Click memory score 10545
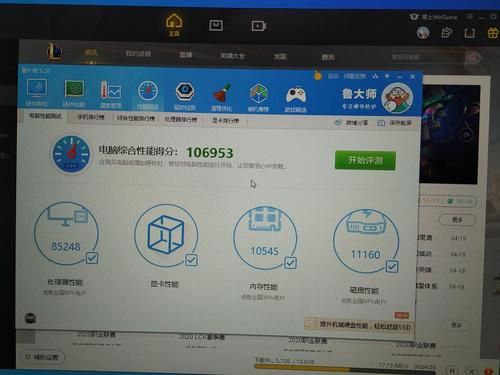Viewport: 500px width, 375px height. 264,251
